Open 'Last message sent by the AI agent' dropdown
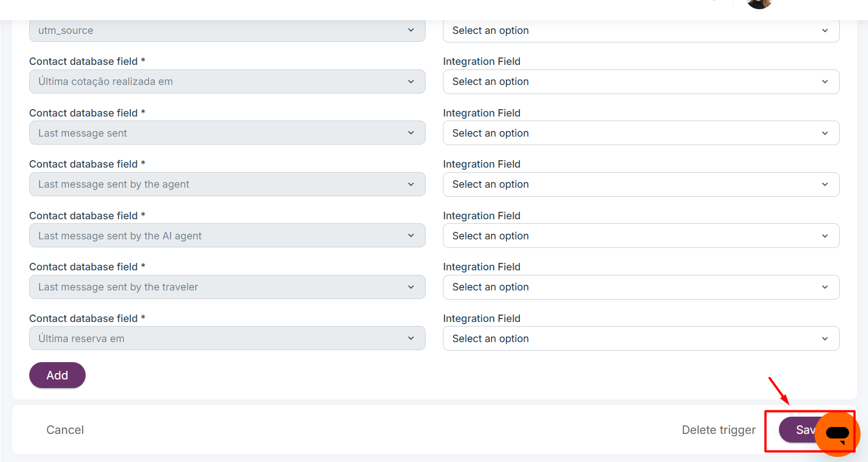Screen dimensions: 868x462 click(227, 236)
